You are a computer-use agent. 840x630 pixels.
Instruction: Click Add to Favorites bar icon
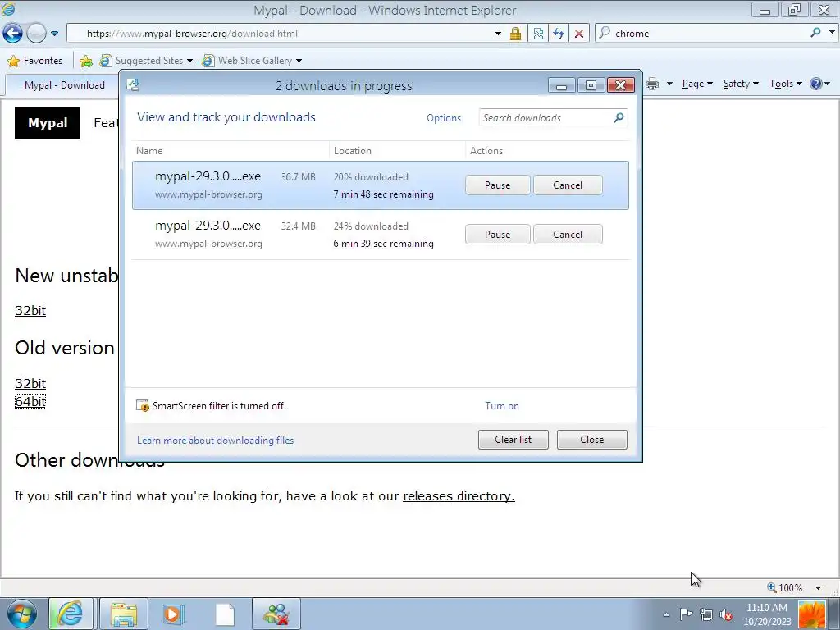point(85,61)
